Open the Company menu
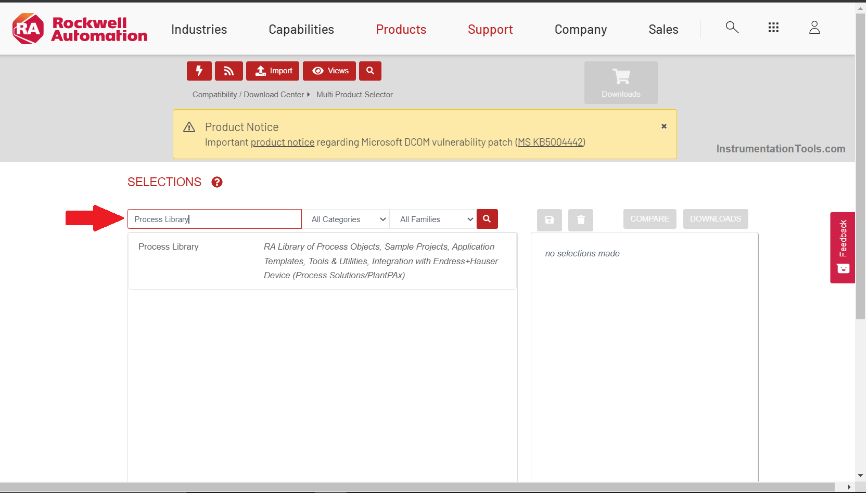 coord(581,30)
